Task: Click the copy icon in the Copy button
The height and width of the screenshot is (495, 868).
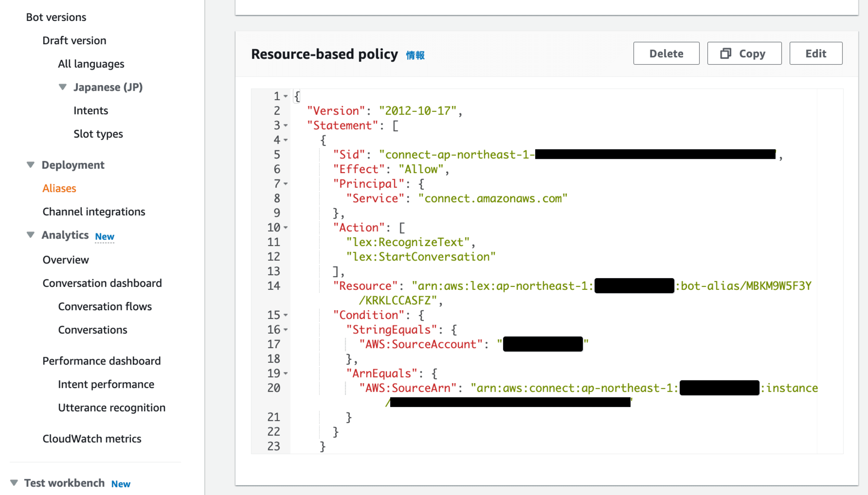Action: [x=726, y=53]
